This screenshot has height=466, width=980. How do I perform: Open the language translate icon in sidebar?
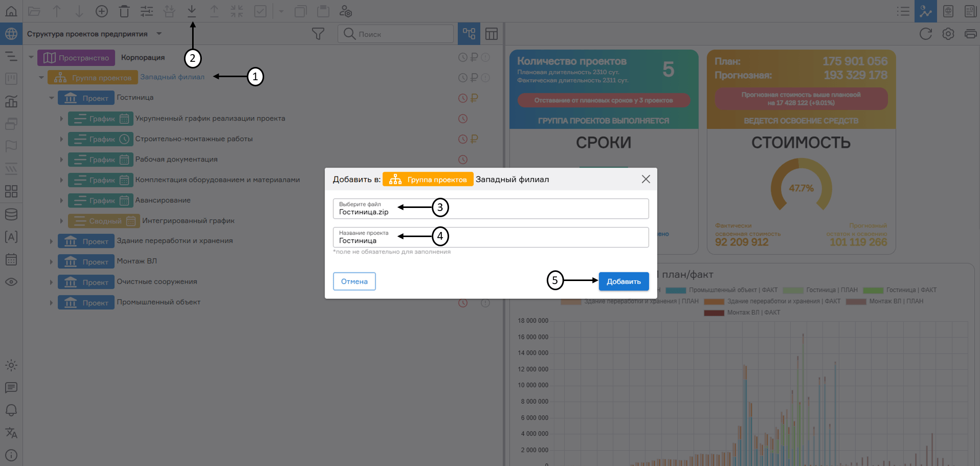click(11, 433)
